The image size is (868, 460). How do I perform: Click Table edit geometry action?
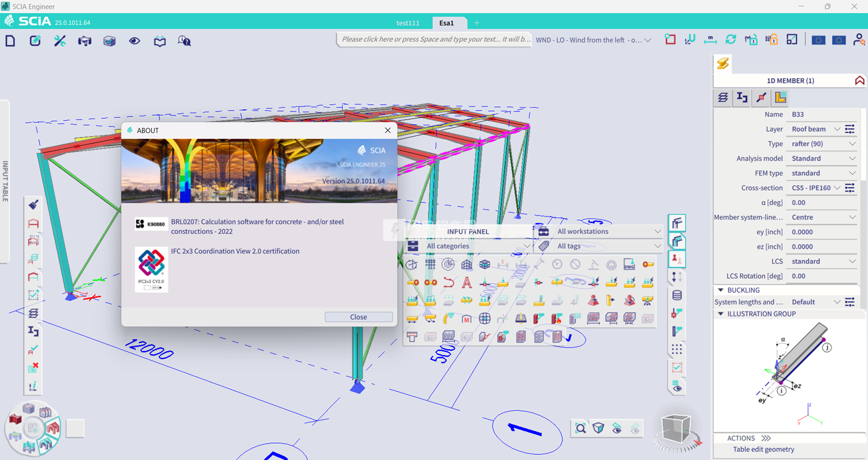click(763, 449)
